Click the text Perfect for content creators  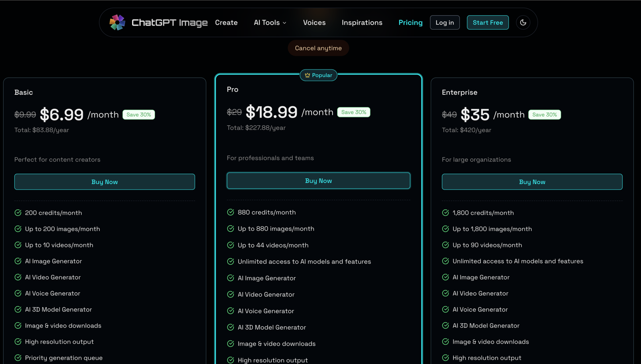[57, 159]
